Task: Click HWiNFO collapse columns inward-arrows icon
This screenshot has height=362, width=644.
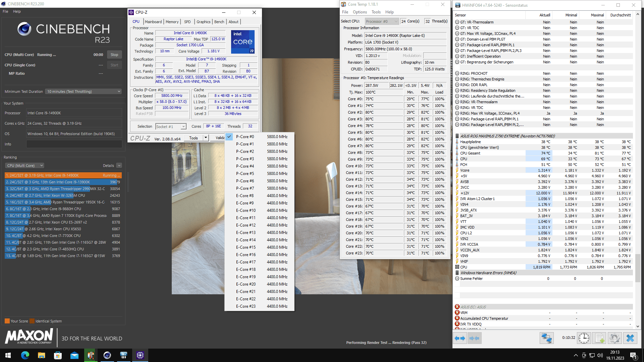Action: point(474,338)
